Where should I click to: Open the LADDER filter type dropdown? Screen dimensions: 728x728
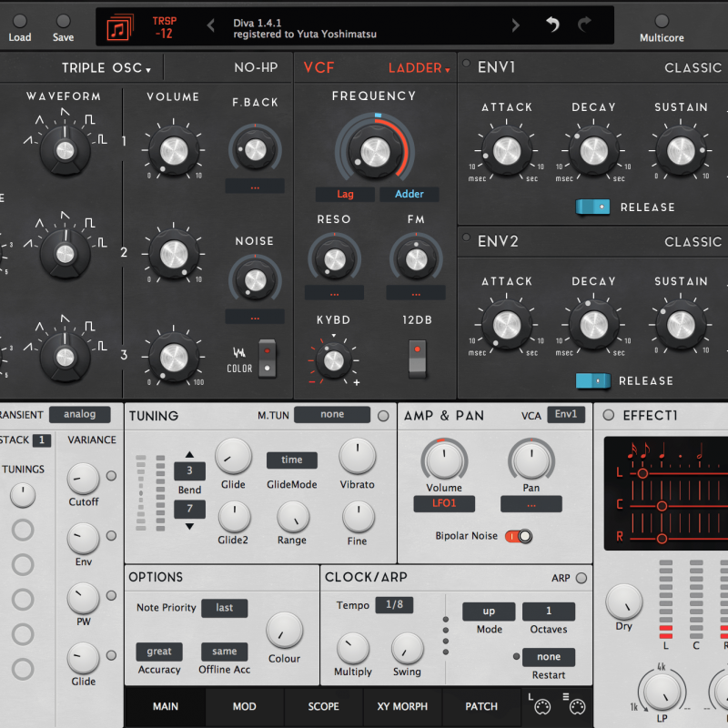point(419,68)
